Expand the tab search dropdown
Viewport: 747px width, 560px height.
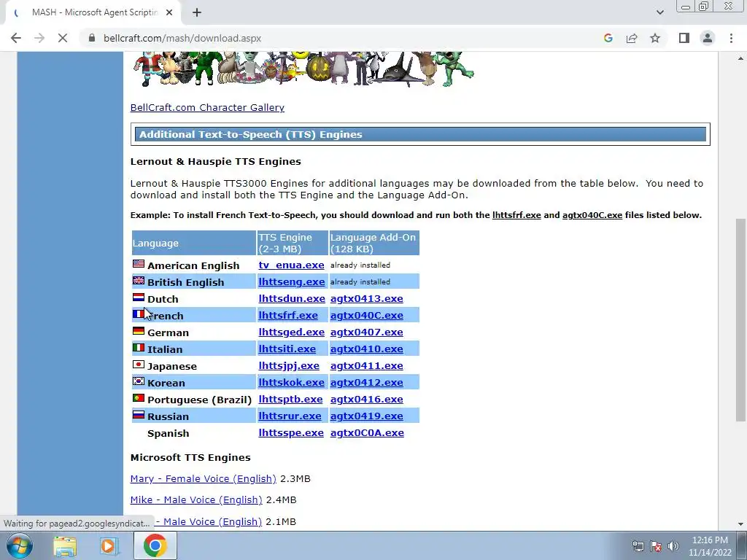tap(659, 12)
